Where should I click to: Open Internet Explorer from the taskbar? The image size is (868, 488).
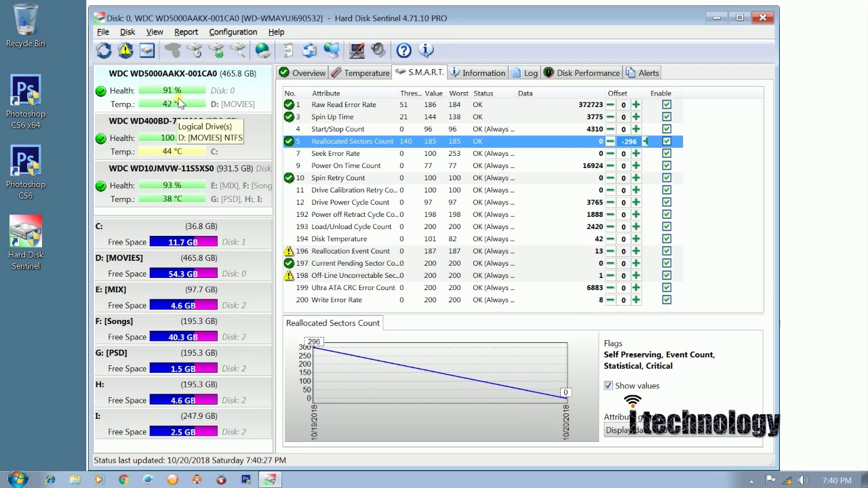tap(50, 480)
